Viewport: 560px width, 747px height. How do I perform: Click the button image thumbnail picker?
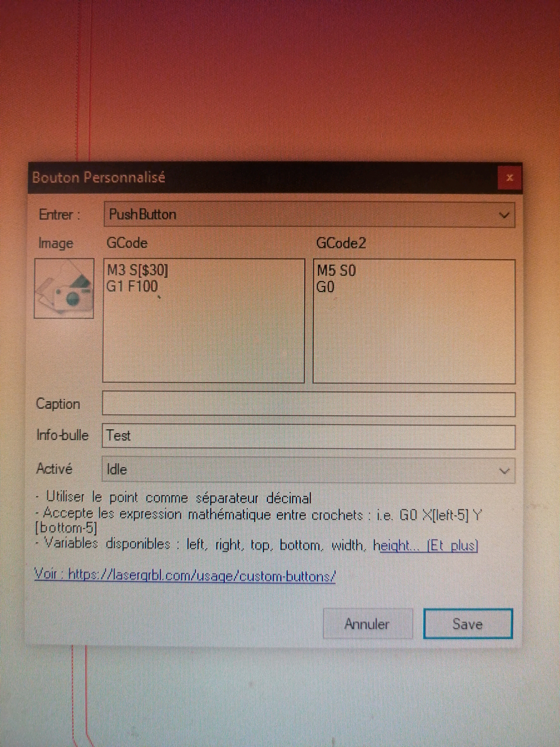tap(64, 288)
